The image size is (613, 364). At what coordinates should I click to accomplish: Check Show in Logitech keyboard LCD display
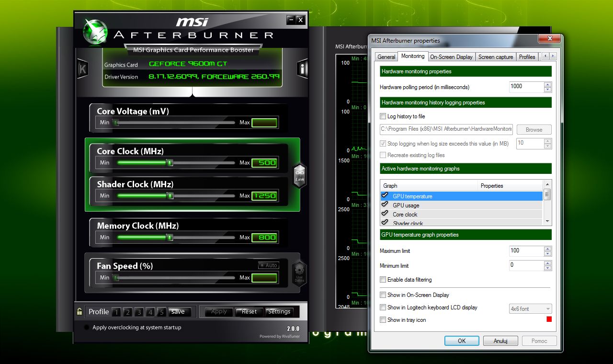click(x=383, y=307)
